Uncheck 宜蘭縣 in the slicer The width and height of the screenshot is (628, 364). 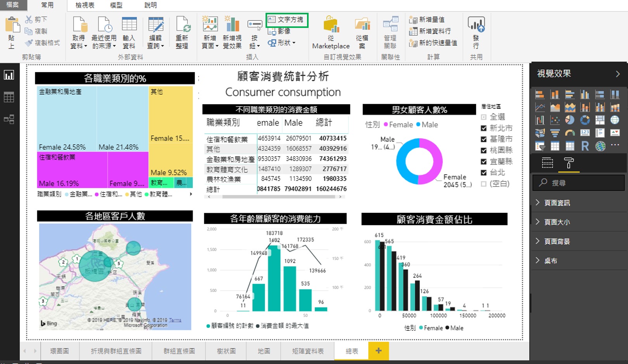click(x=483, y=162)
